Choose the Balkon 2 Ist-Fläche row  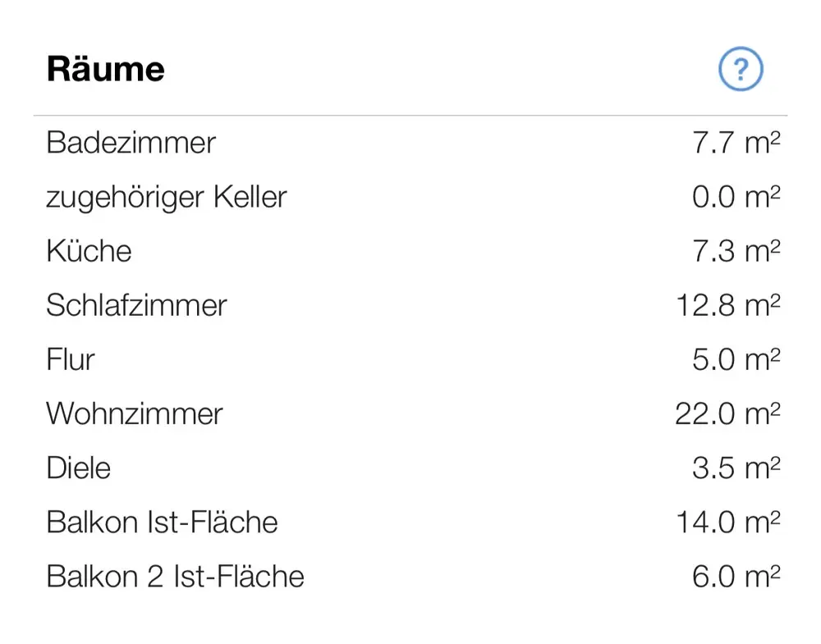tap(410, 577)
